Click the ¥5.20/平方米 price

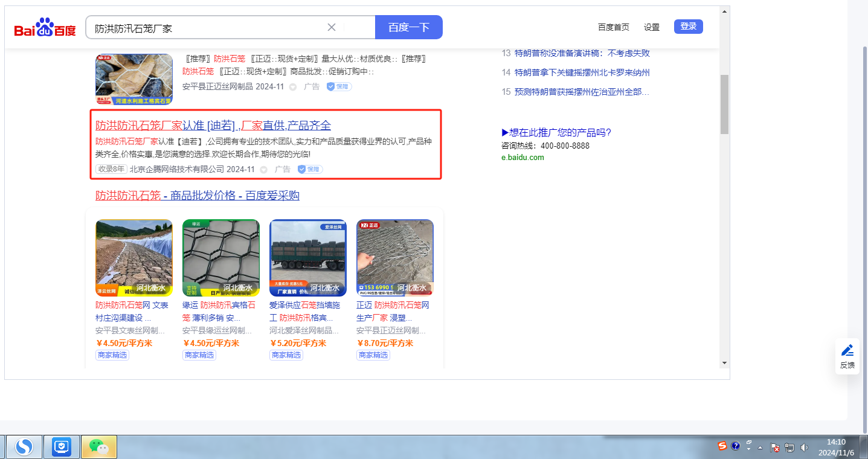[298, 343]
